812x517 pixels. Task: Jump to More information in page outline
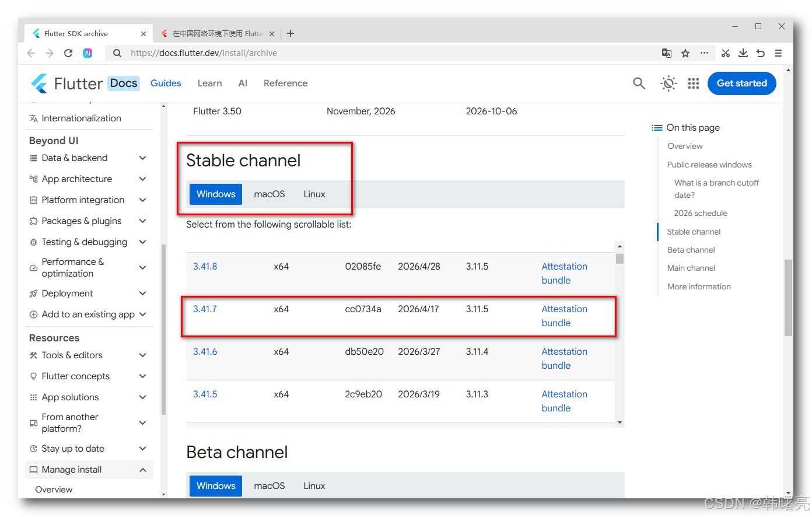[699, 287]
